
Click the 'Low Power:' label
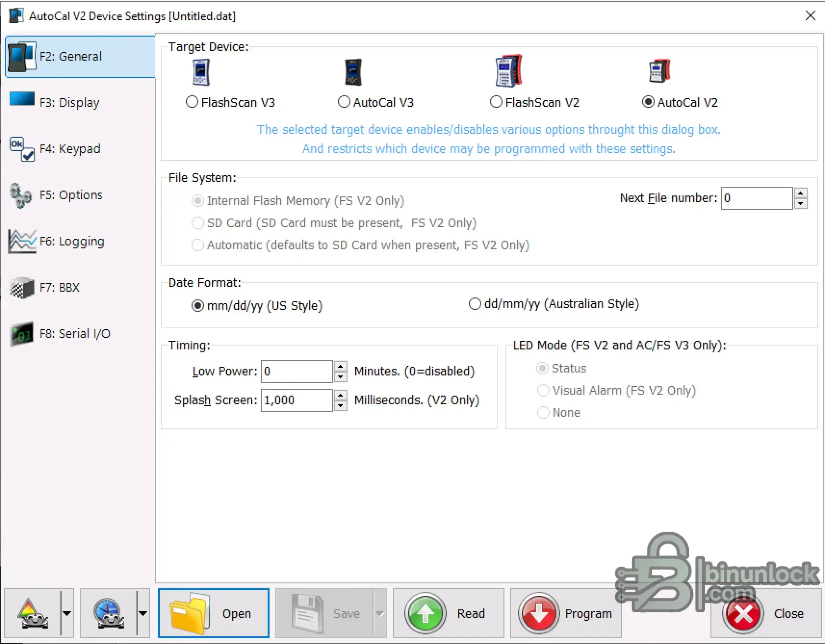point(225,371)
